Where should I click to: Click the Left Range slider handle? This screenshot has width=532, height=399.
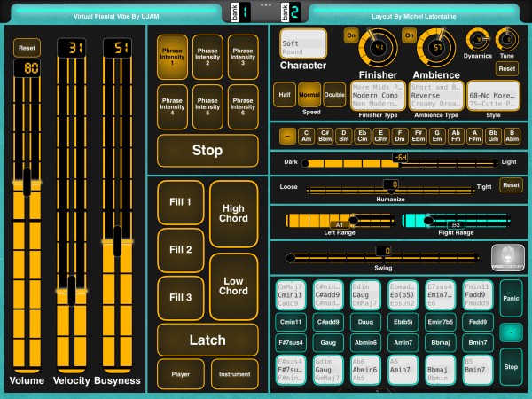click(353, 220)
